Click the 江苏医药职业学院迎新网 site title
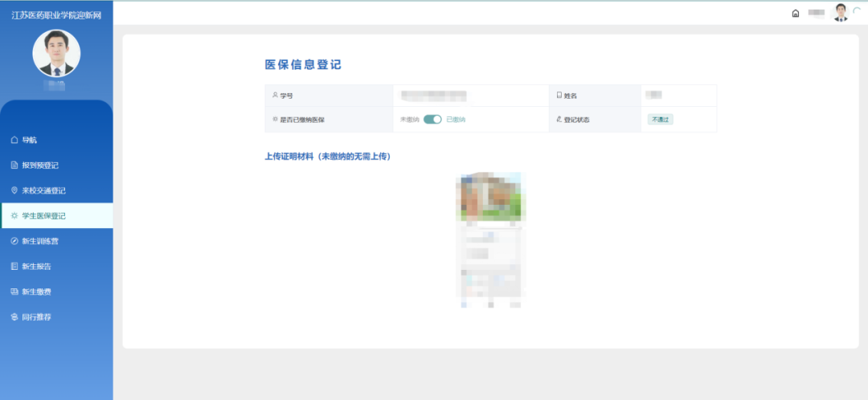This screenshot has width=868, height=400. 56,15
